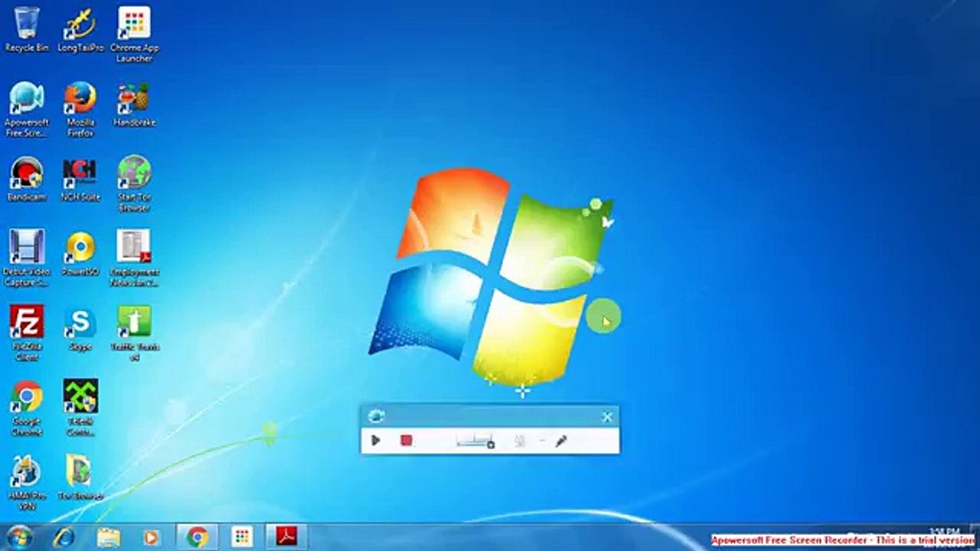Select the Bandicam desktop shortcut
The image size is (980, 551).
click(27, 179)
